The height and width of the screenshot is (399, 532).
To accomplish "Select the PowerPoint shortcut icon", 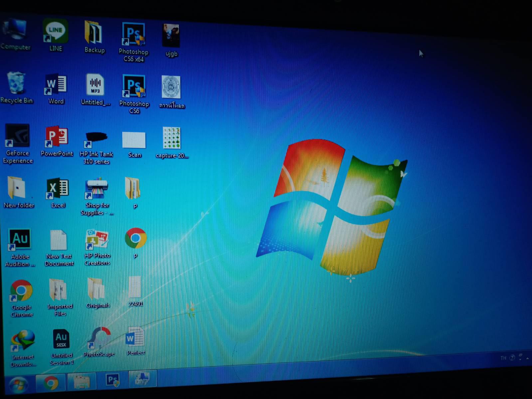I will (57, 141).
